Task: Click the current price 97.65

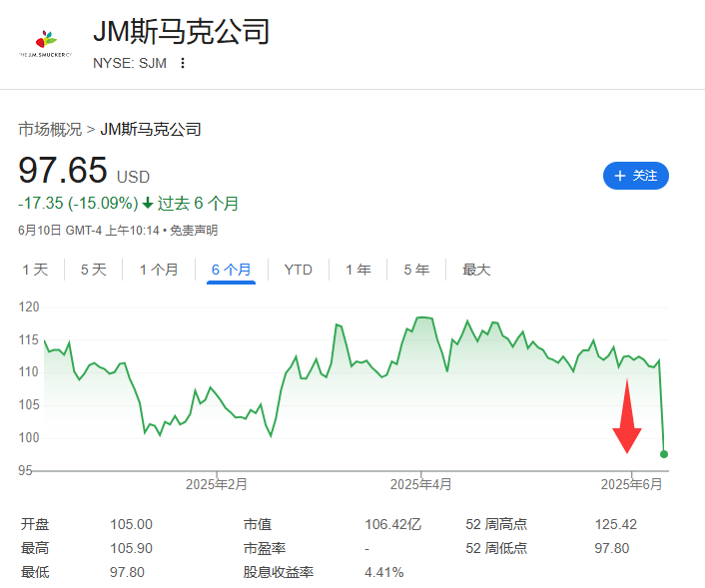Action: tap(63, 170)
